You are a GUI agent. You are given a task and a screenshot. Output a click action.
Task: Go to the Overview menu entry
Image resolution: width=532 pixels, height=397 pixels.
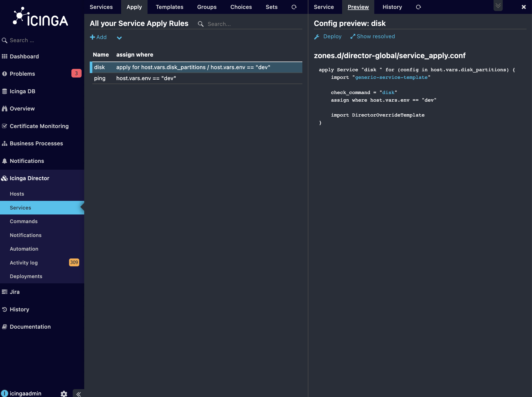click(22, 108)
